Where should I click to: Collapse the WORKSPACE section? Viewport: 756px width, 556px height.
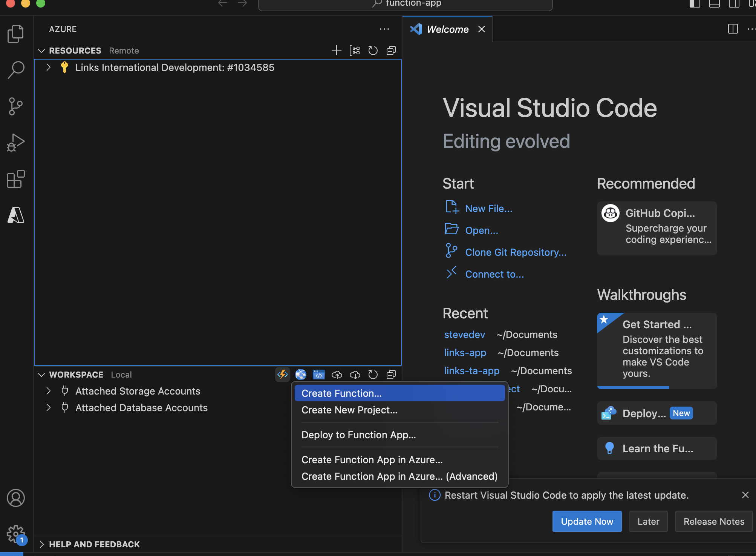41,375
